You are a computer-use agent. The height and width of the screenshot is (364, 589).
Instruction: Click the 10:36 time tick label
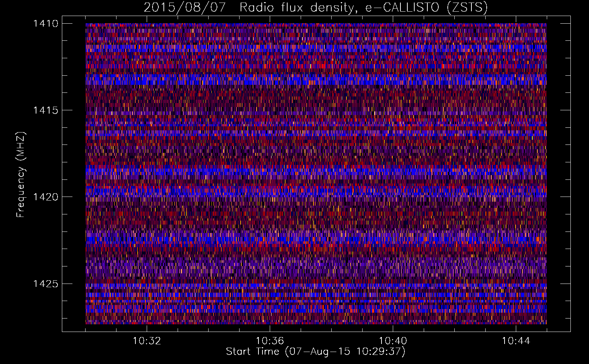pyautogui.click(x=270, y=341)
